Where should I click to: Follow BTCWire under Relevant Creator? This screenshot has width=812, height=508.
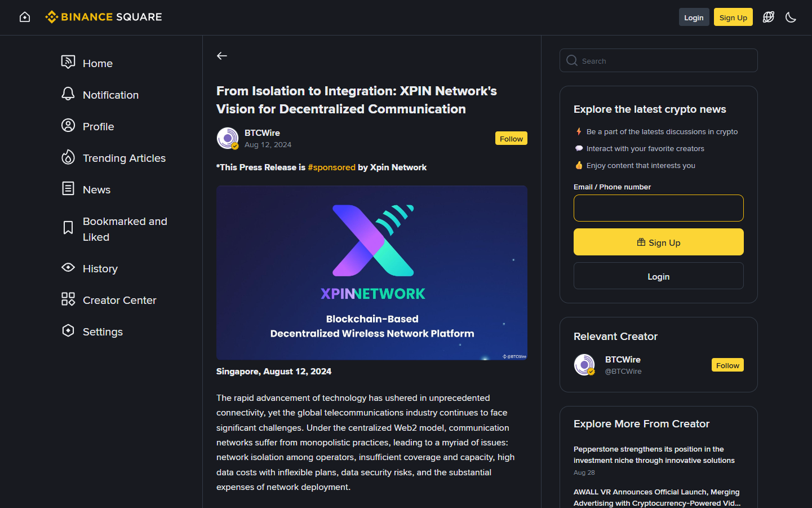pos(727,365)
